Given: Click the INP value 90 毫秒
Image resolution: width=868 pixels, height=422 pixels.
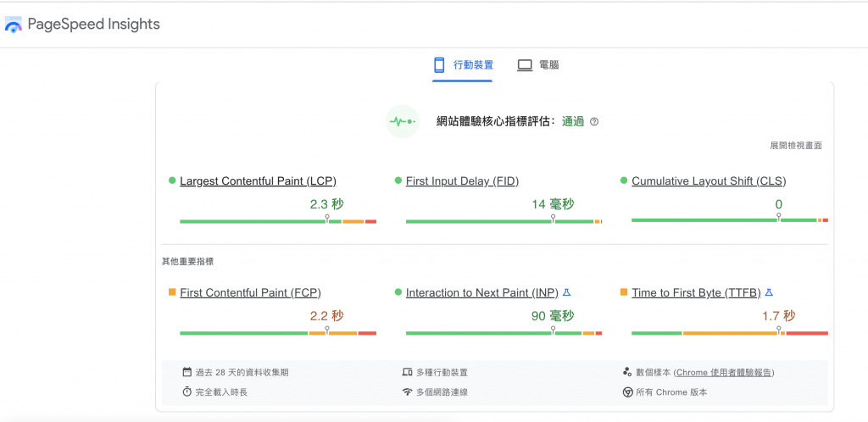Looking at the screenshot, I should [x=553, y=316].
